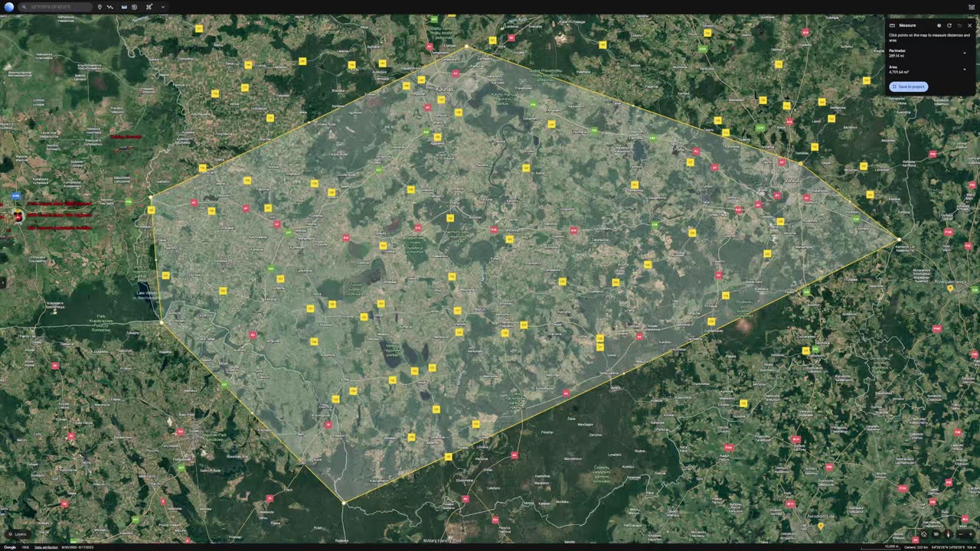Open the Data attribution link
The width and height of the screenshot is (980, 551).
47,547
